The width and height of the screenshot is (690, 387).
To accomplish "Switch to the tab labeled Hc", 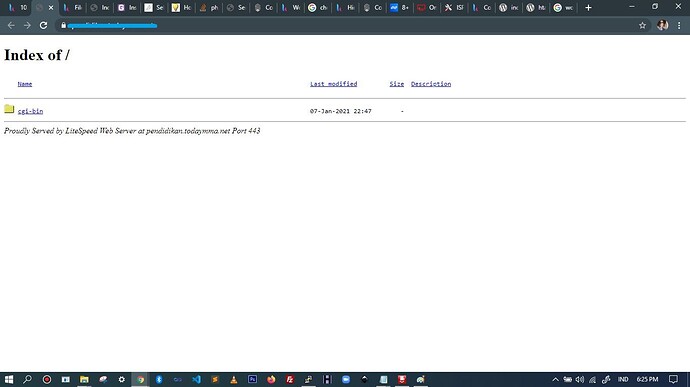I will pos(181,7).
